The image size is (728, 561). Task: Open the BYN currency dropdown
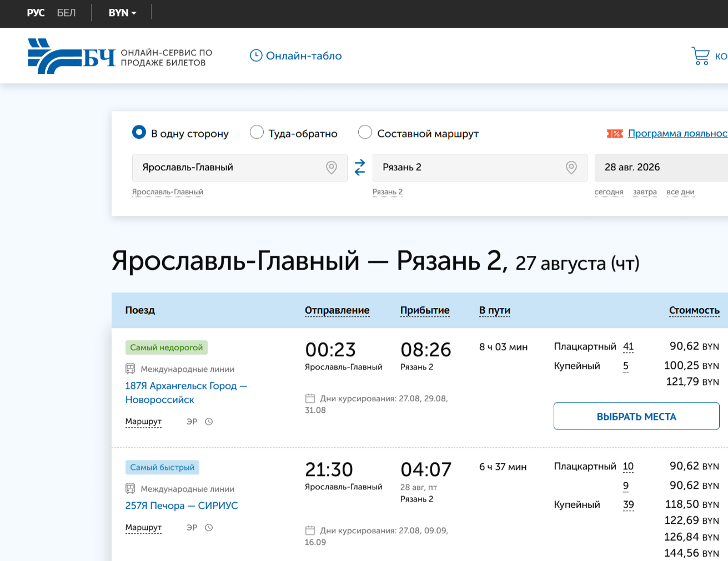[x=122, y=13]
